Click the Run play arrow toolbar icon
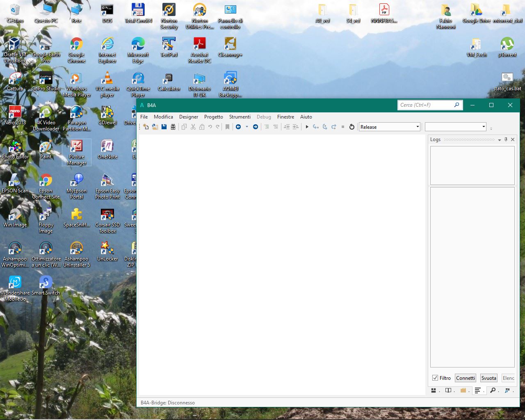 tap(307, 127)
